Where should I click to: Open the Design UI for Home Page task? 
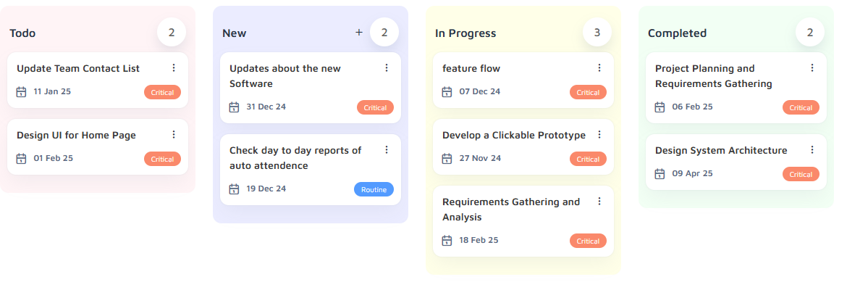coord(98,146)
